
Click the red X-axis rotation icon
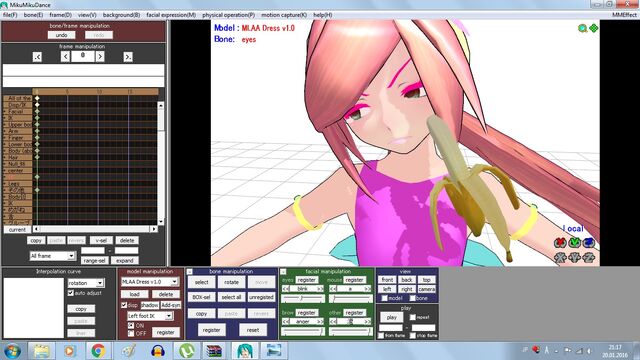click(x=560, y=243)
